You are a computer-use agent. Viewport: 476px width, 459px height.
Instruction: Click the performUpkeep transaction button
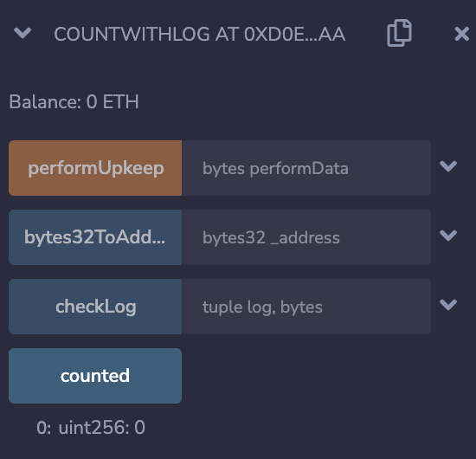(95, 168)
